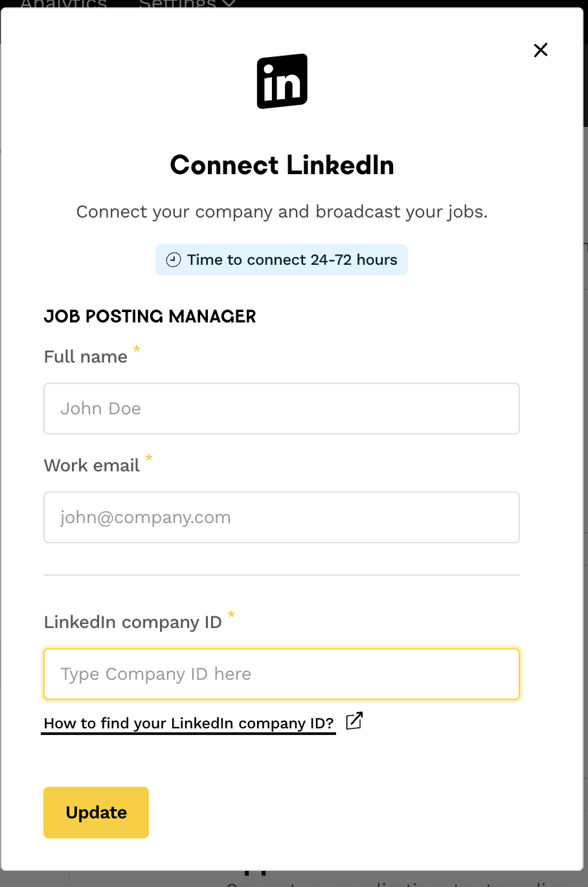The image size is (588, 887).
Task: Click the external link icon beside company ID help
Action: click(354, 721)
